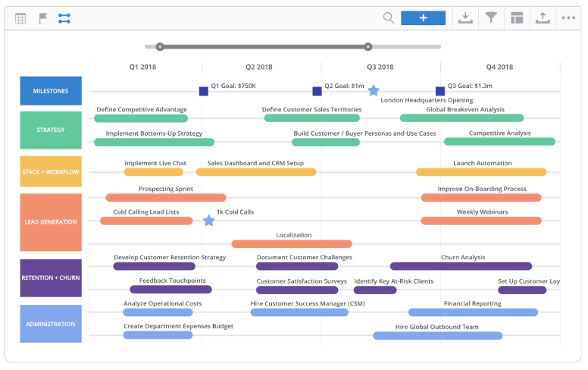Open the Financial Reporting bar

[473, 312]
